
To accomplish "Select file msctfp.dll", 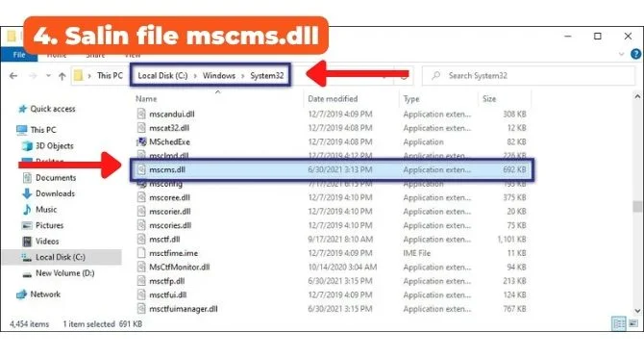I will (166, 281).
